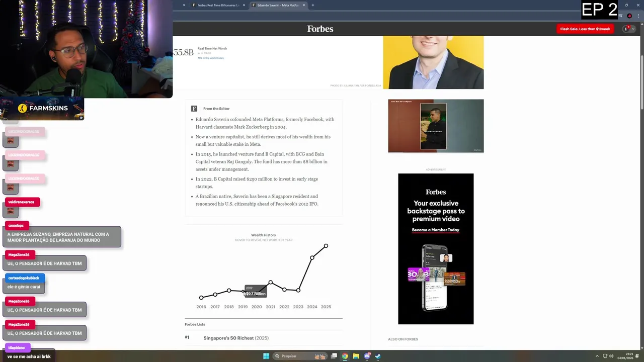Click the $9.7 Billion chart tooltip

pos(256,291)
